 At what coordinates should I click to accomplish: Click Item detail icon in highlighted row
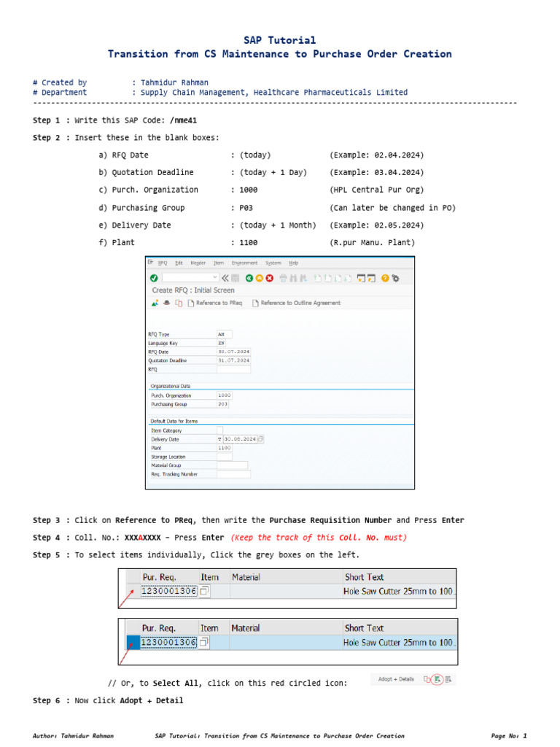click(204, 643)
